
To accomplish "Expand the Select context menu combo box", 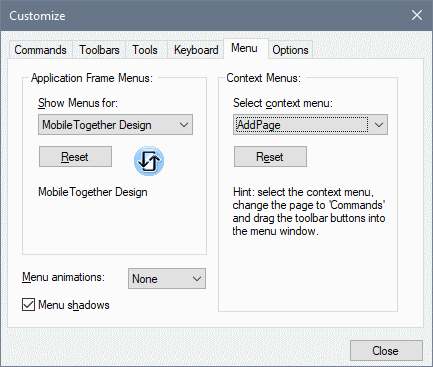I will (310, 125).
